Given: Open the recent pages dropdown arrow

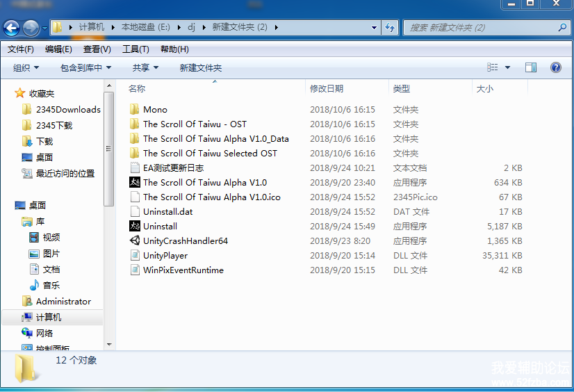Looking at the screenshot, I should 44,28.
